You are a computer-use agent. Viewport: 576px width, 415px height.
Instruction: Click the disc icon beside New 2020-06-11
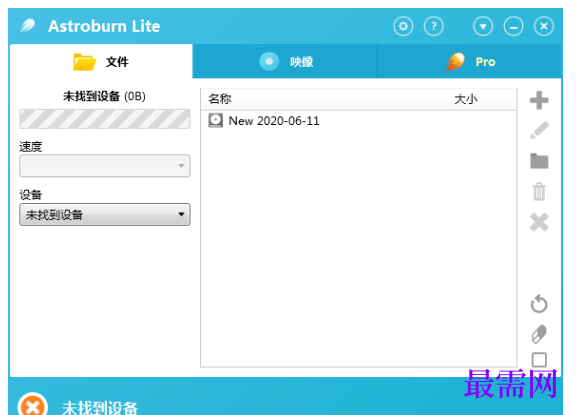[216, 120]
